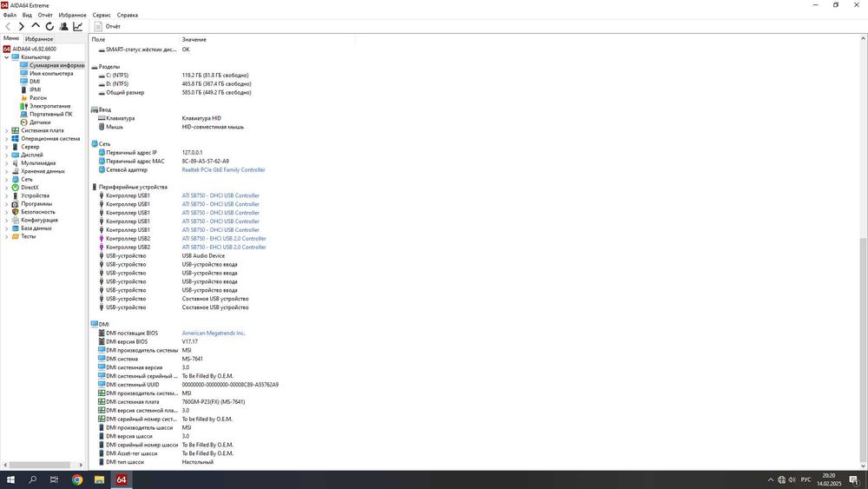Expand the Операционная система node
868x489 pixels.
tap(7, 138)
